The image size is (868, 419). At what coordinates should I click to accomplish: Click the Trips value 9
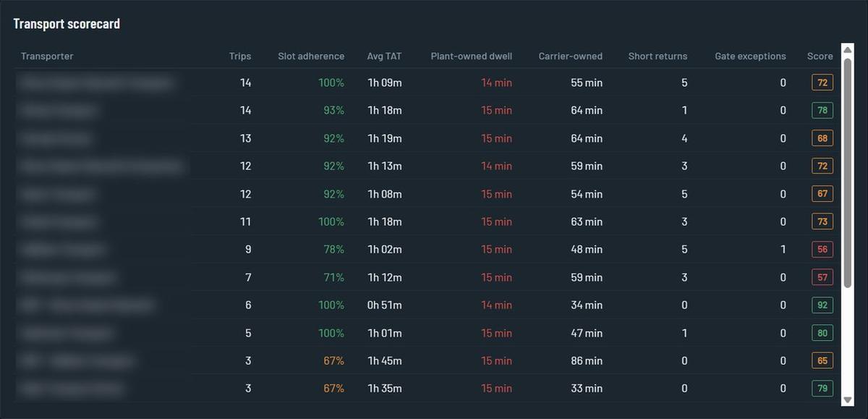pos(248,250)
